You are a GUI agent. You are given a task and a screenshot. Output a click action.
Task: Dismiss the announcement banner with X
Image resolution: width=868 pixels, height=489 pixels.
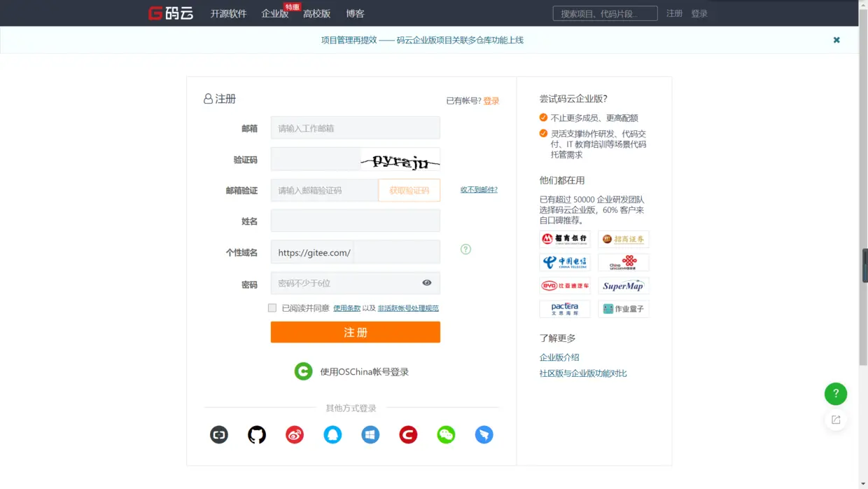[x=836, y=40]
